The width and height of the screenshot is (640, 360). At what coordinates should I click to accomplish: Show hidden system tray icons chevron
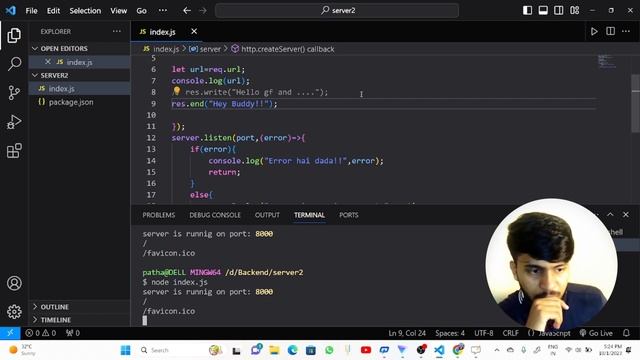point(497,350)
